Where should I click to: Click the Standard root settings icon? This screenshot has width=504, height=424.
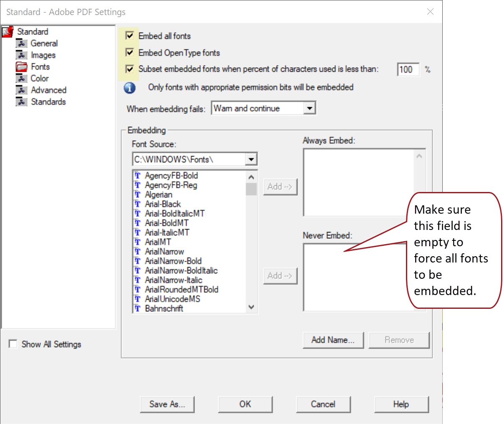[x=8, y=32]
